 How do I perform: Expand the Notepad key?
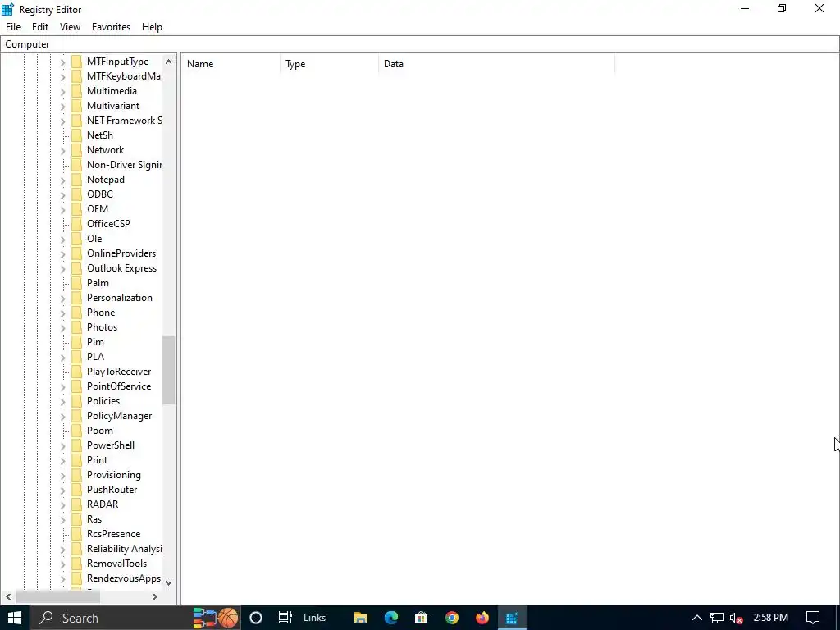click(62, 180)
